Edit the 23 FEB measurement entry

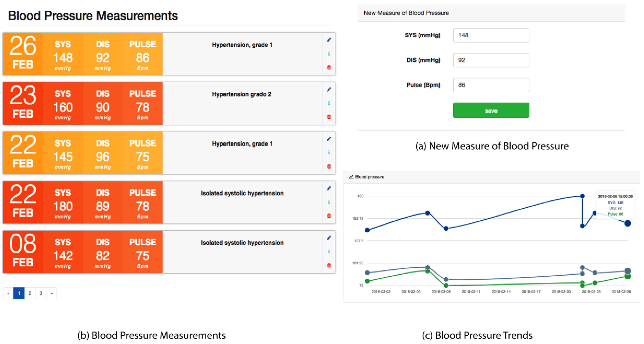click(329, 89)
